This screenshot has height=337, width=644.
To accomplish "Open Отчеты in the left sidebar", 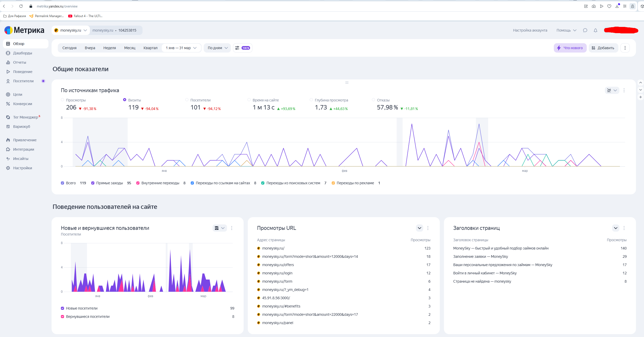I will tap(19, 62).
